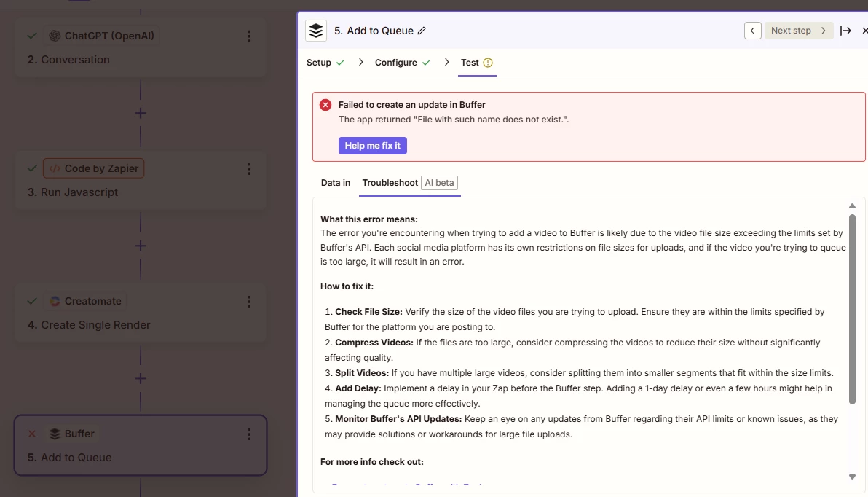Click the '5. Add to Queue' panel title

tap(374, 31)
